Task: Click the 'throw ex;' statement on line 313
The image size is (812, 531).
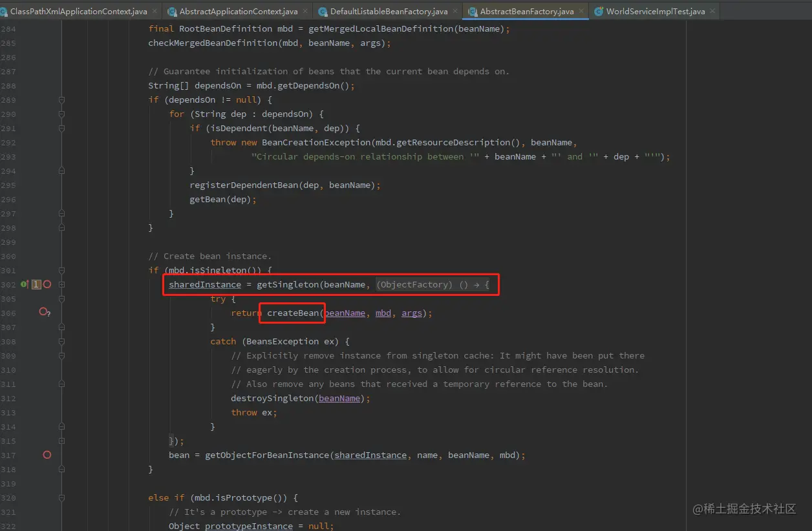Action: pyautogui.click(x=254, y=412)
